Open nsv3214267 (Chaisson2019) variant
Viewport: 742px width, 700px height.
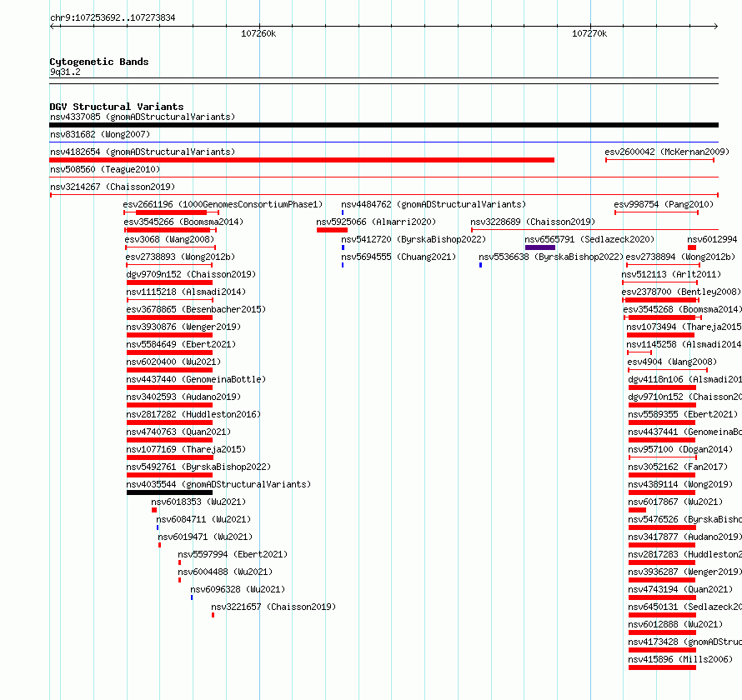[113, 187]
